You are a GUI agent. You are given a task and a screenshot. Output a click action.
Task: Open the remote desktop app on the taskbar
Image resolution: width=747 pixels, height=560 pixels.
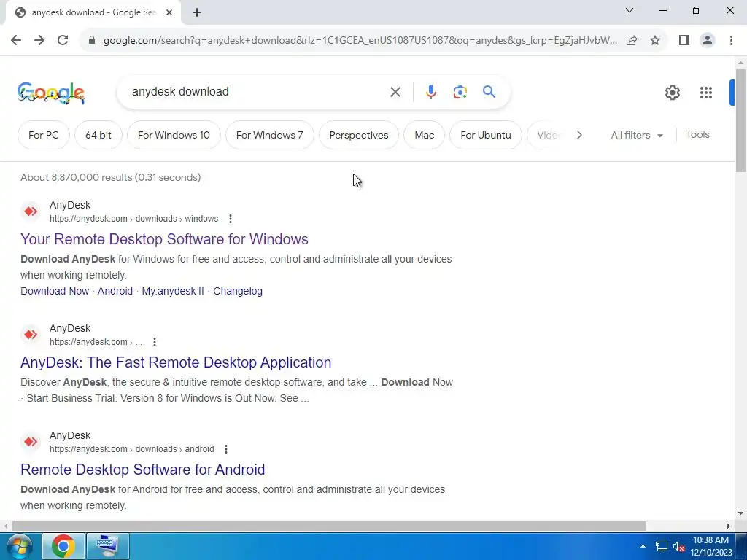click(x=108, y=546)
